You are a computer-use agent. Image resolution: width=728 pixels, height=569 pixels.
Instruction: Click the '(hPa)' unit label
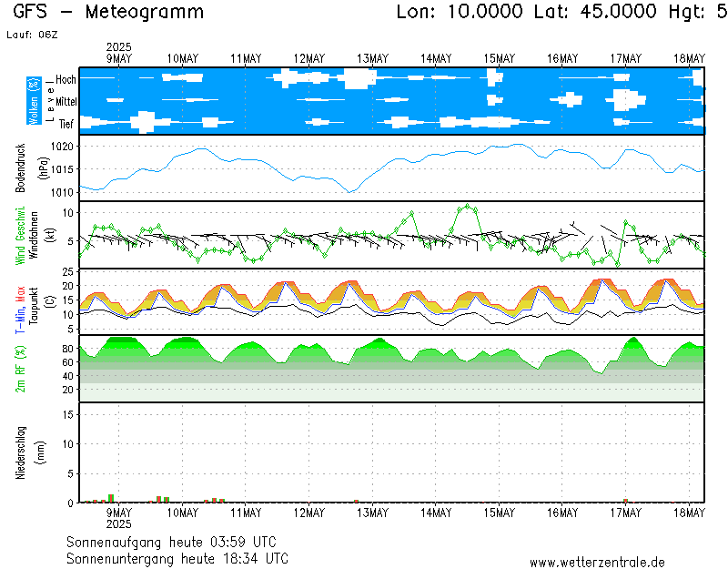(x=43, y=168)
